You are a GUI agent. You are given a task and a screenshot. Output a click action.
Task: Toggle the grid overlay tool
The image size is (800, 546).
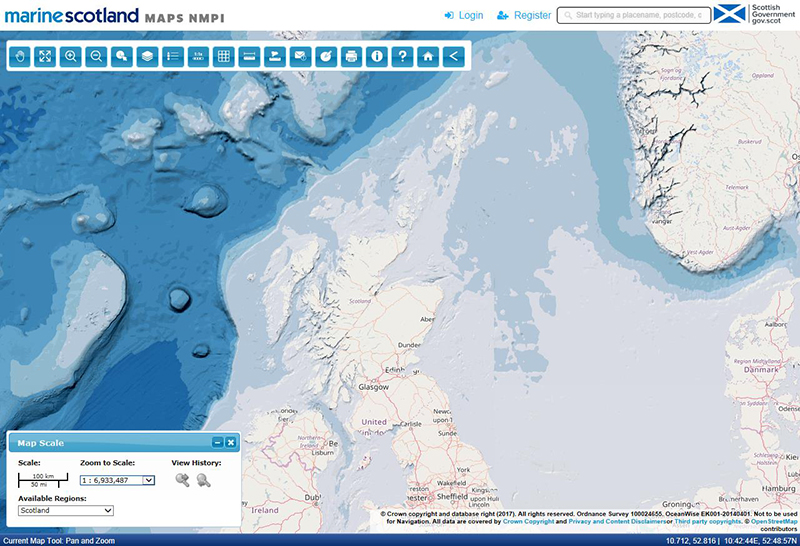(224, 57)
